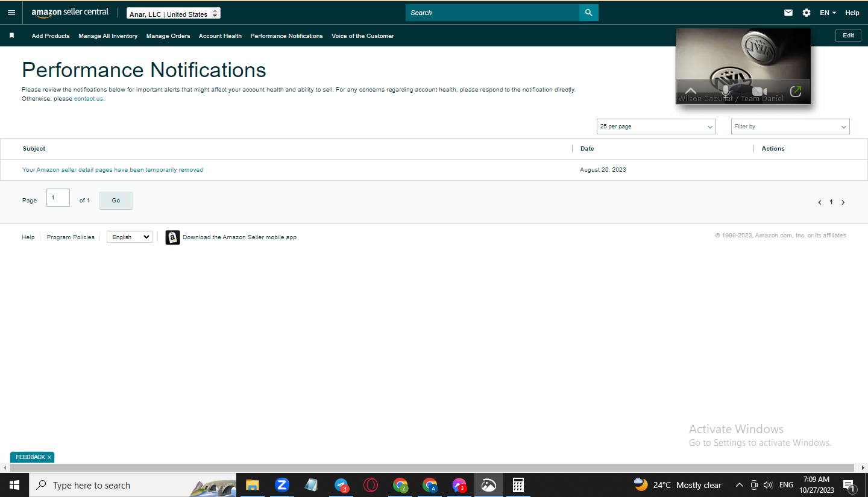Image resolution: width=868 pixels, height=497 pixels.
Task: Open the temporarily removed detail pages notification
Action: [113, 170]
